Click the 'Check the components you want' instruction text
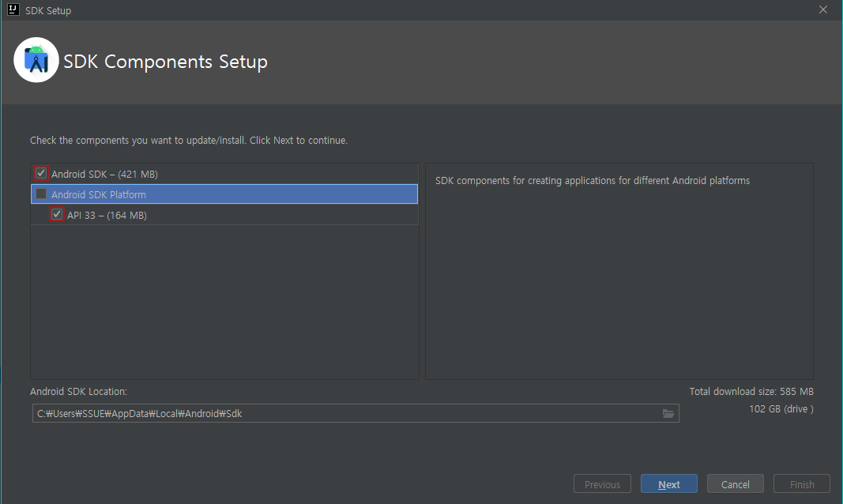 [x=189, y=141]
